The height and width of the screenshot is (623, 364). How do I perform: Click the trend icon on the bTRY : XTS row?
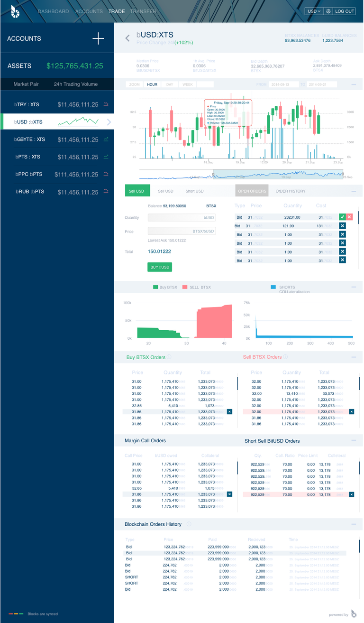(x=106, y=104)
